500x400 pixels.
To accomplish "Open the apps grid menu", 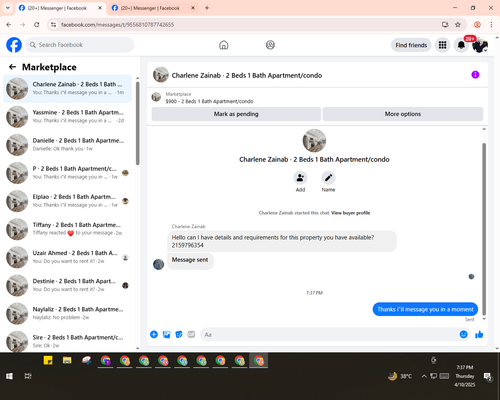I will pyautogui.click(x=442, y=45).
